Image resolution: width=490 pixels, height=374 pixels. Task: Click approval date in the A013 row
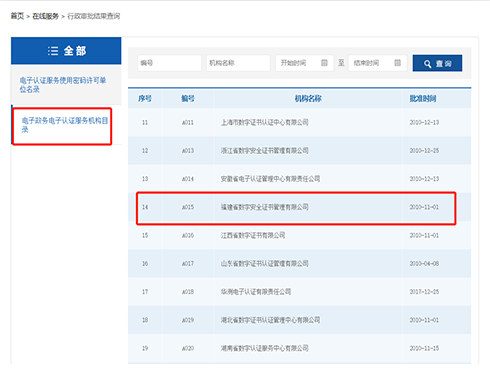(x=424, y=151)
